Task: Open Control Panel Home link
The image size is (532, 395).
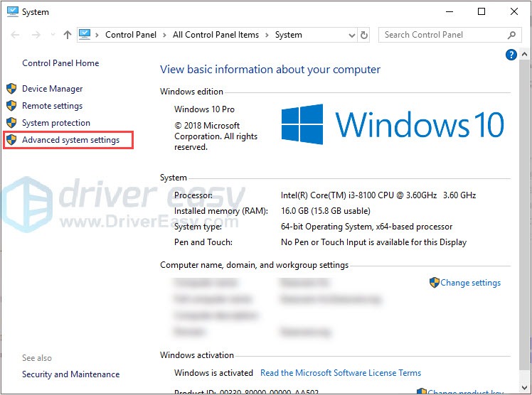Action: 60,63
